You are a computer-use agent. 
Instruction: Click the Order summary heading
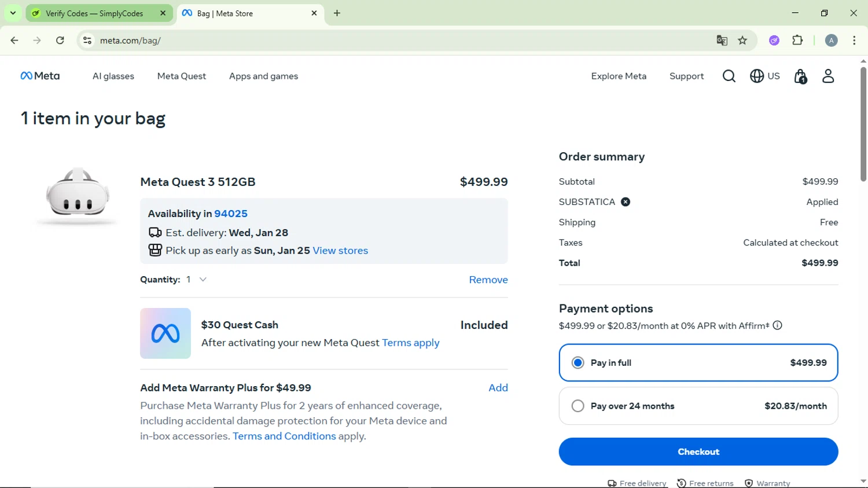tap(602, 157)
